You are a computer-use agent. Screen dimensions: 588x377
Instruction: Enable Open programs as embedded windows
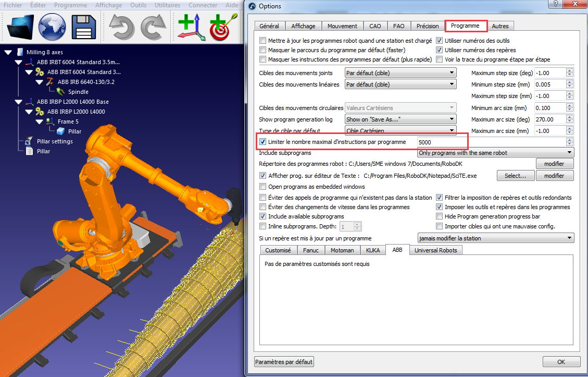click(x=263, y=187)
